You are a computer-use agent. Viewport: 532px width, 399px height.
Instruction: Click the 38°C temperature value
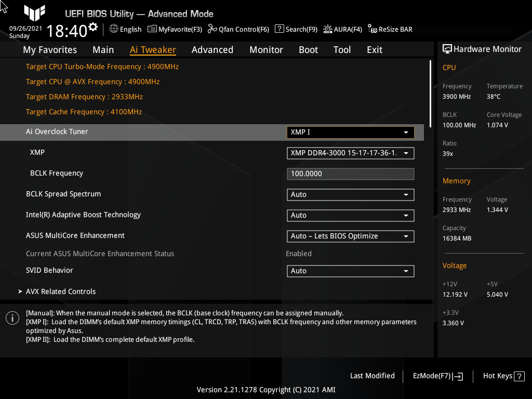494,97
